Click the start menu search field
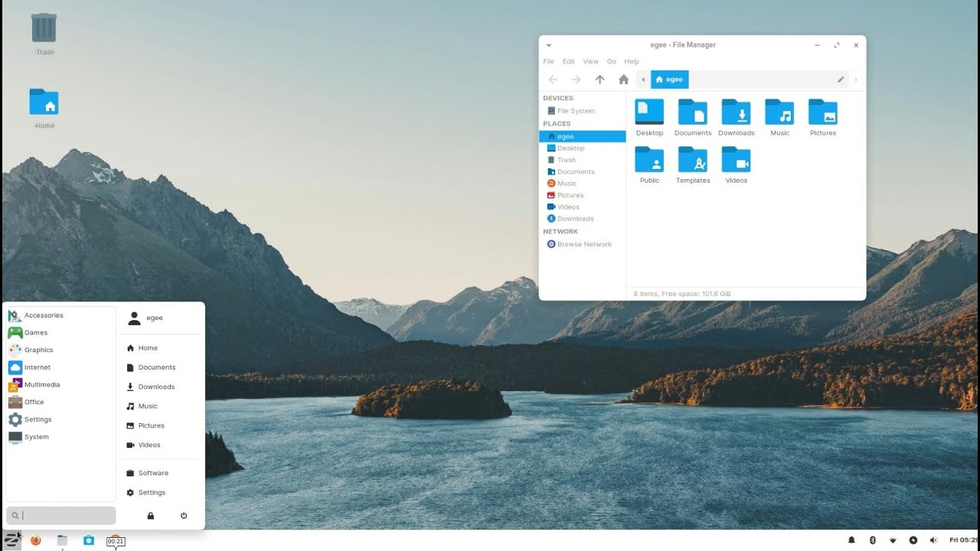 click(x=61, y=516)
